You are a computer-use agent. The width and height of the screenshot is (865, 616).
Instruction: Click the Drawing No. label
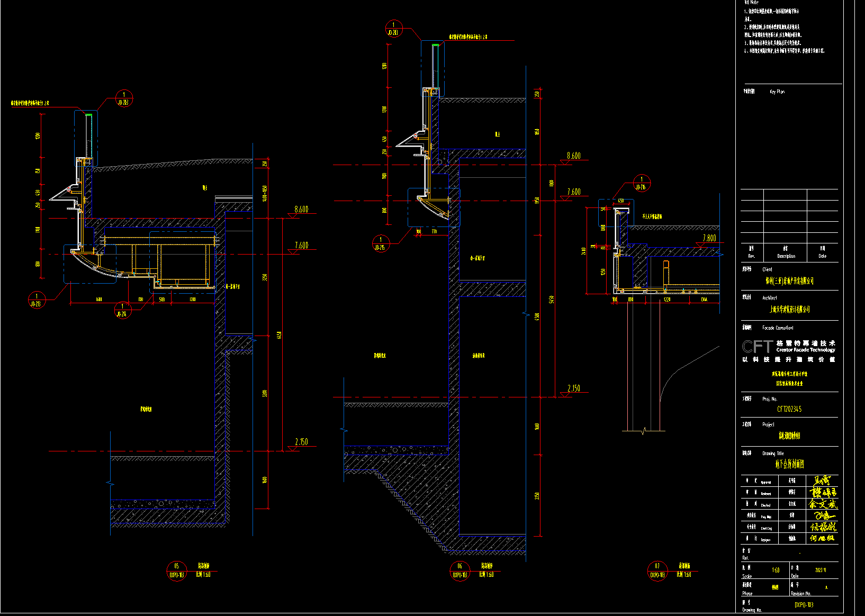pos(752,610)
